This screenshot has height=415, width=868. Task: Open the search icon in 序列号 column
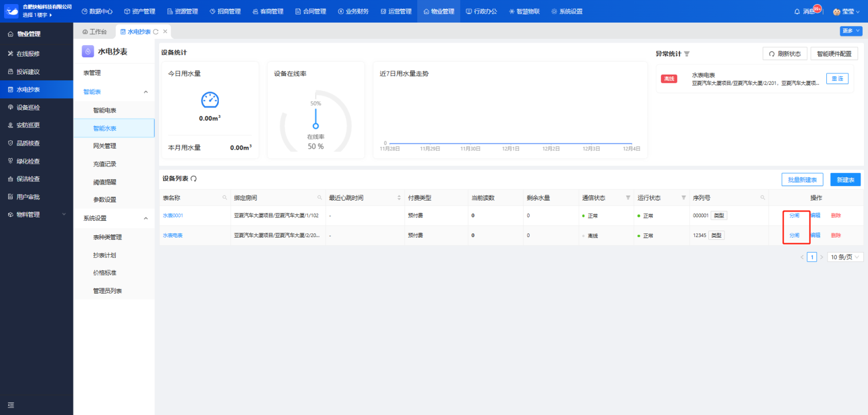click(x=763, y=198)
